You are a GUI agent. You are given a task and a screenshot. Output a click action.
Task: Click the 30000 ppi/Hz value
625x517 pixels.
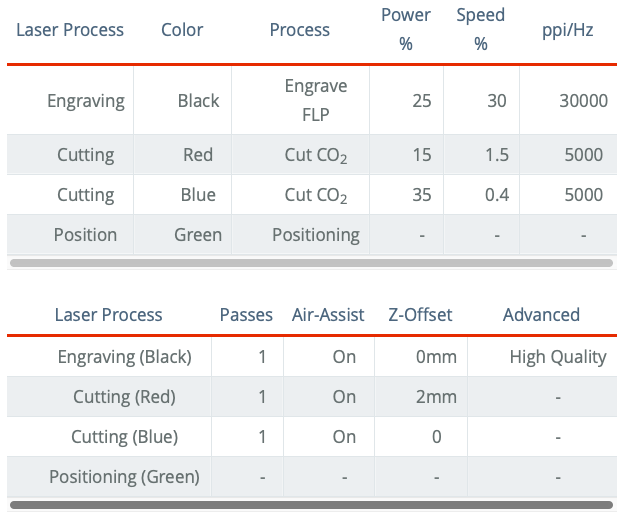[x=583, y=101]
